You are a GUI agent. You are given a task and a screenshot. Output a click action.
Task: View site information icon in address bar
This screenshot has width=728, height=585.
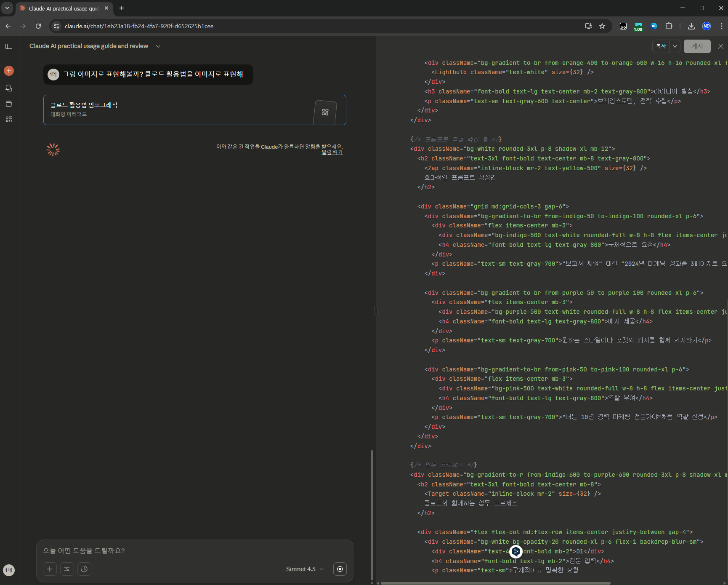coord(56,26)
